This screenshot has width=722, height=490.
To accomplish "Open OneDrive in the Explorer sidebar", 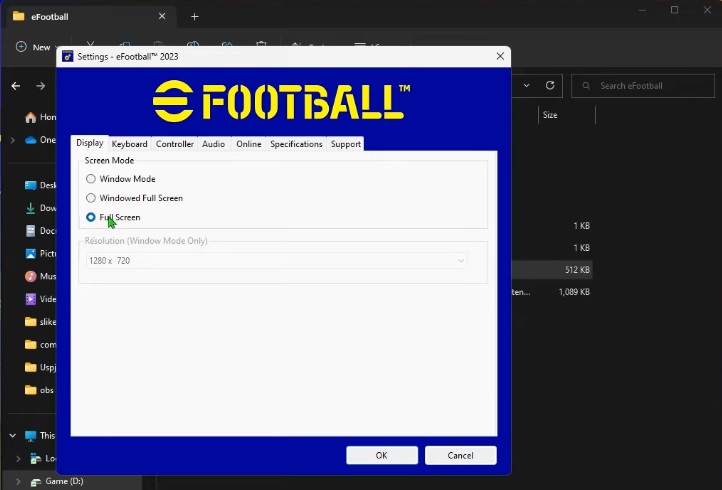I will click(41, 140).
